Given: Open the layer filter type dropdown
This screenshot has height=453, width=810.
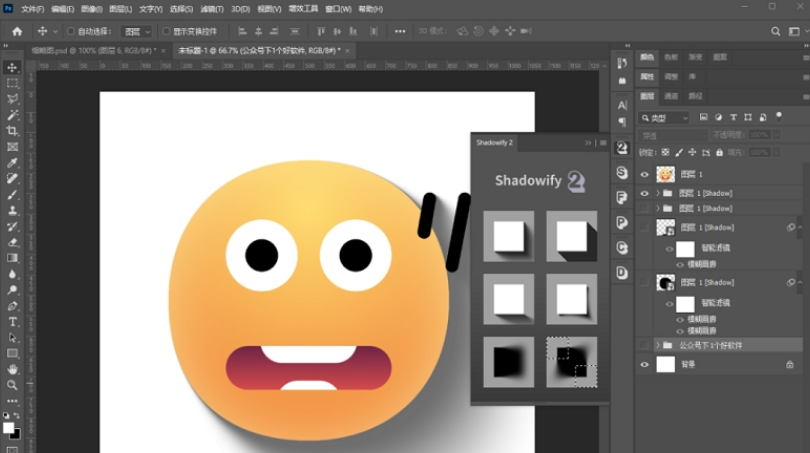Looking at the screenshot, I should coord(664,118).
